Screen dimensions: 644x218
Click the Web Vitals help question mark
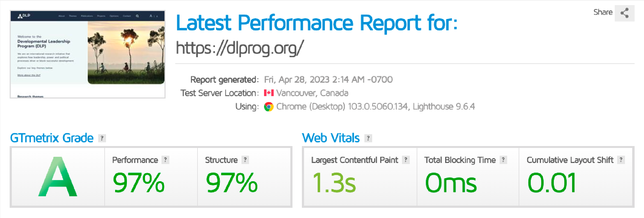pyautogui.click(x=368, y=138)
